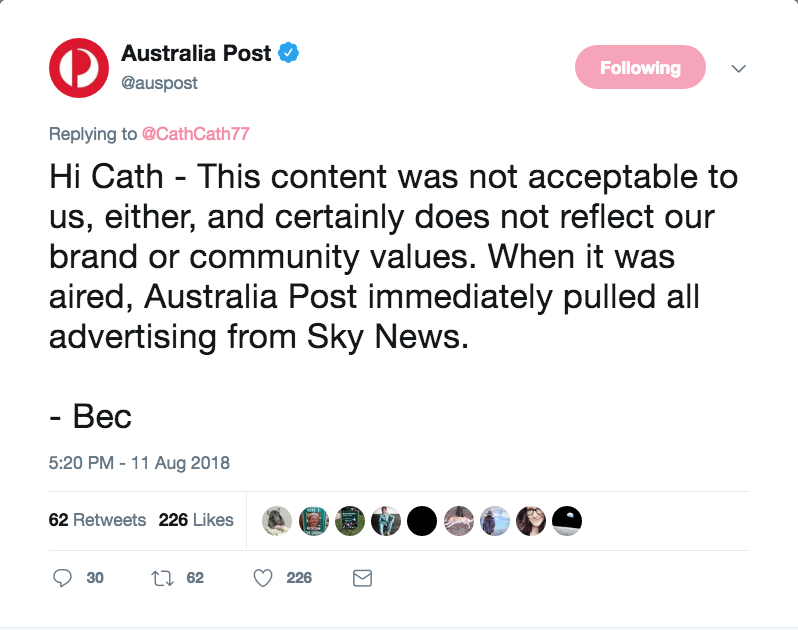The image size is (798, 630).
Task: Open the solid black liker avatar
Action: 422,520
